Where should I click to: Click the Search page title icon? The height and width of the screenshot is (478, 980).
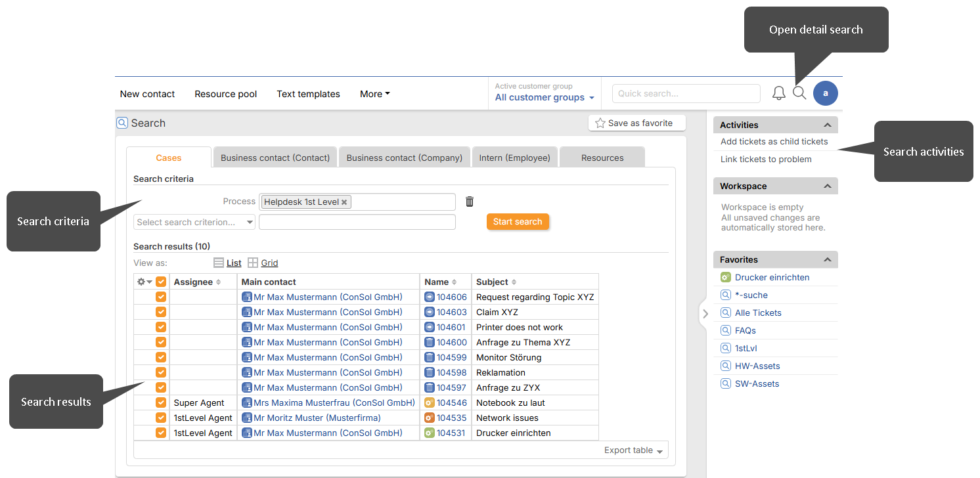click(122, 122)
